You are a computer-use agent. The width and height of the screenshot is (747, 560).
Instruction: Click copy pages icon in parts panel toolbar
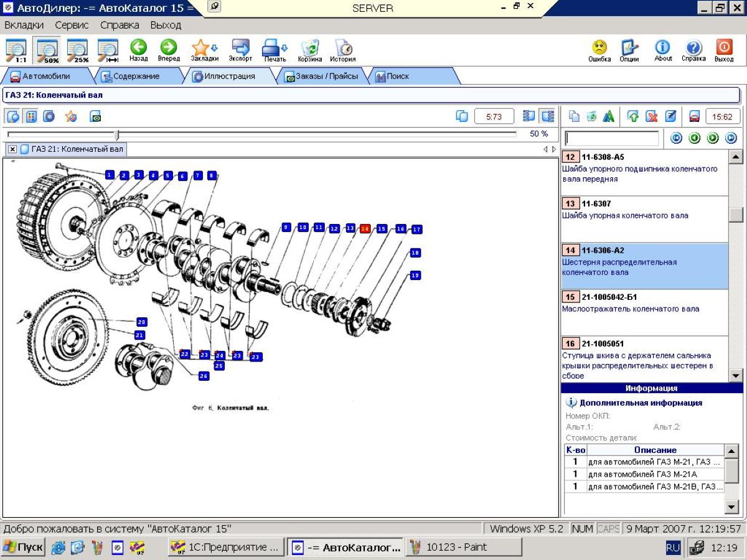(x=574, y=116)
